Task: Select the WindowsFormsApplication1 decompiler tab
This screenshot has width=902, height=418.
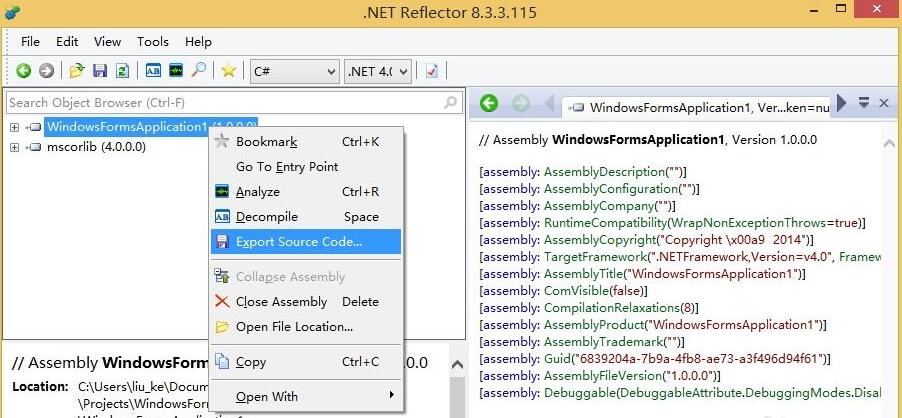Action: (x=695, y=107)
